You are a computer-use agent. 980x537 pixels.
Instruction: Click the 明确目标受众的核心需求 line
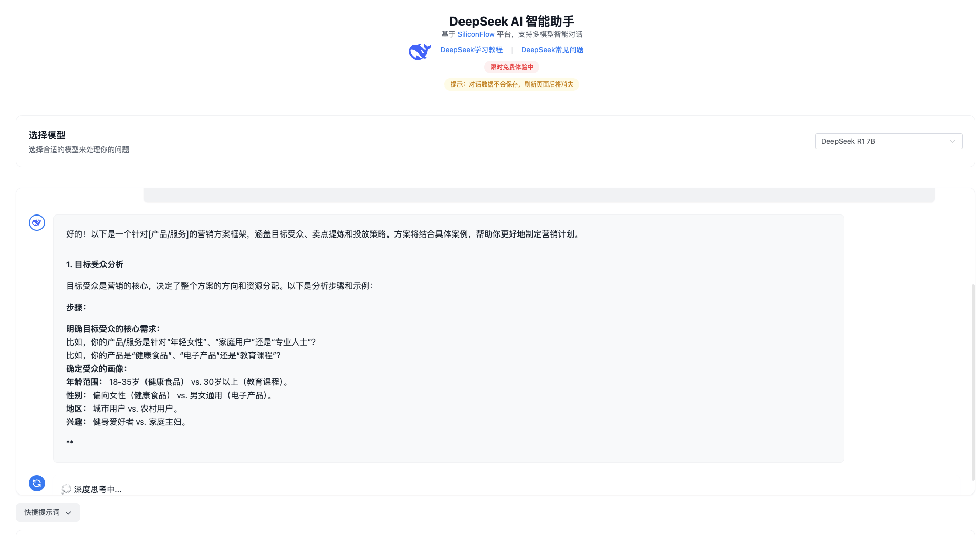113,329
